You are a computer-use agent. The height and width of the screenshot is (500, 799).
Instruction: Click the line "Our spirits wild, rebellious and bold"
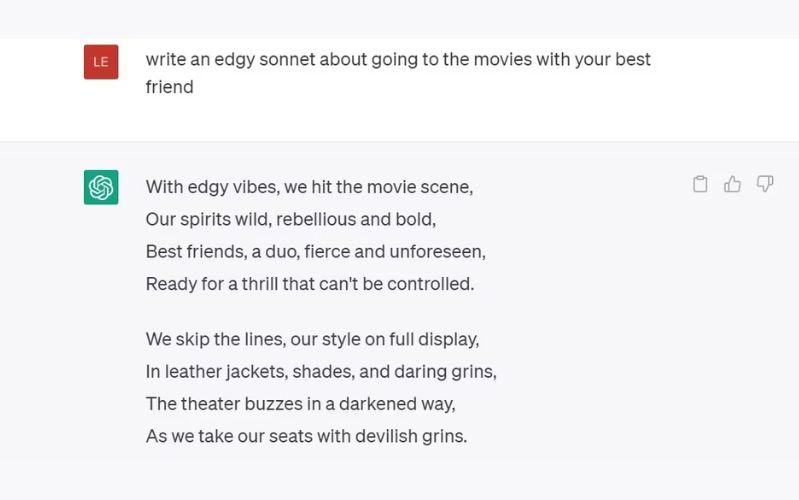[x=291, y=219]
